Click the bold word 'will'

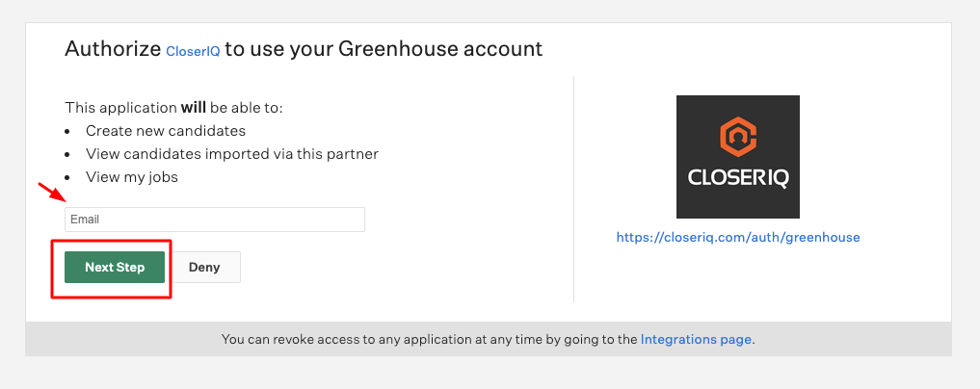tap(195, 108)
